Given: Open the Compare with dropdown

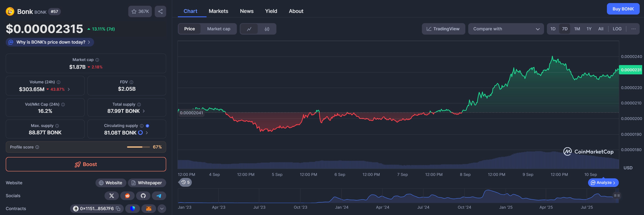Looking at the screenshot, I should (505, 29).
